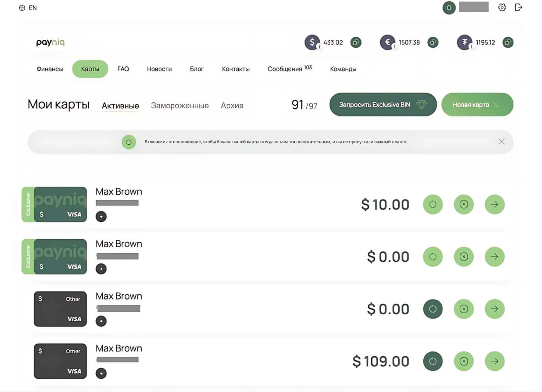Image resolution: width=542 pixels, height=392 pixels.
Task: Click X icon on first Other card
Action: [464, 309]
